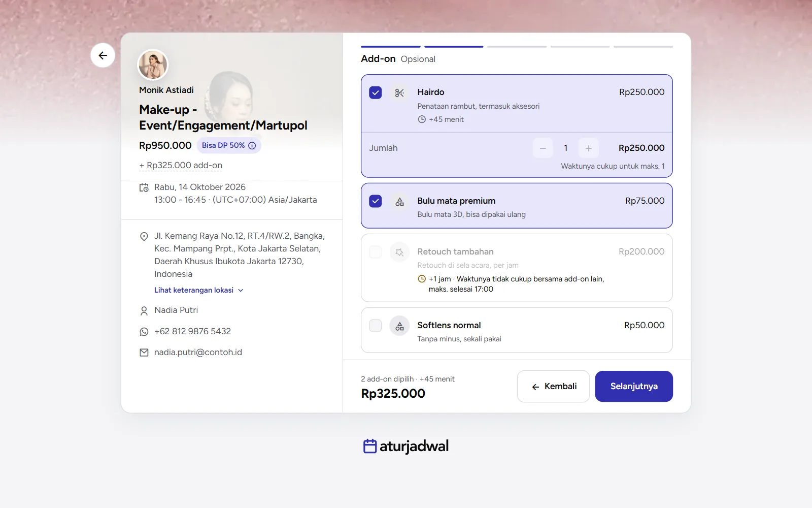Viewport: 812px width, 508px height.
Task: Click the Retouch tambahan add-on icon
Action: pyautogui.click(x=399, y=252)
